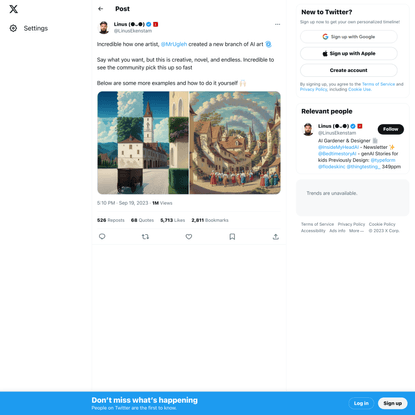Like the post with the heart icon
The image size is (415, 415).
tap(189, 236)
